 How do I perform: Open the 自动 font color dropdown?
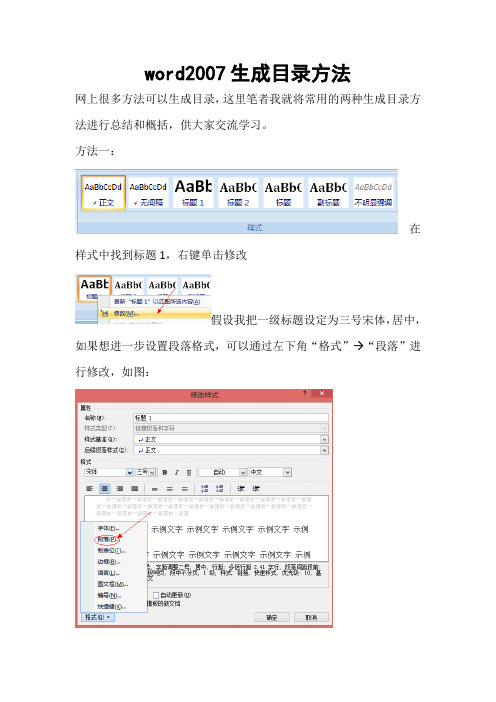pos(243,472)
